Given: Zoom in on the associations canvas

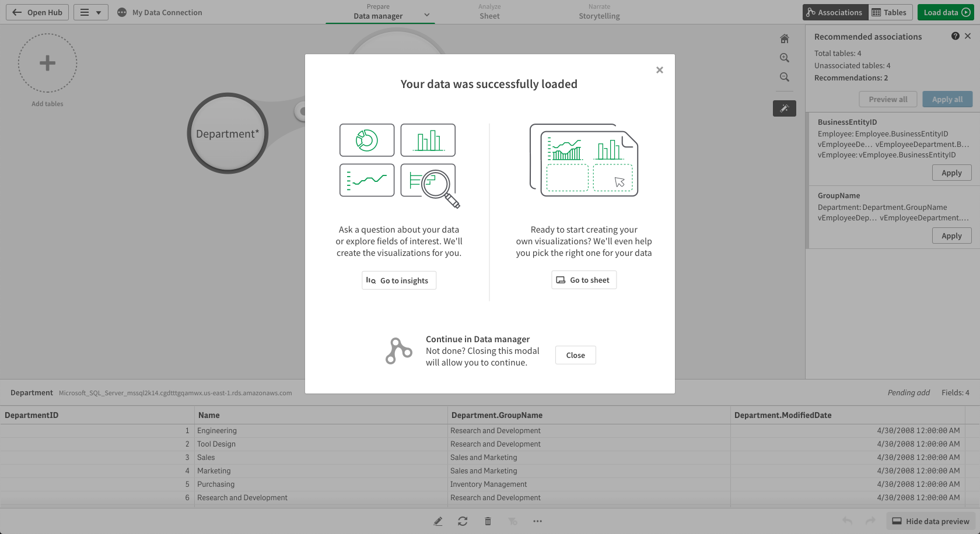Looking at the screenshot, I should point(784,58).
